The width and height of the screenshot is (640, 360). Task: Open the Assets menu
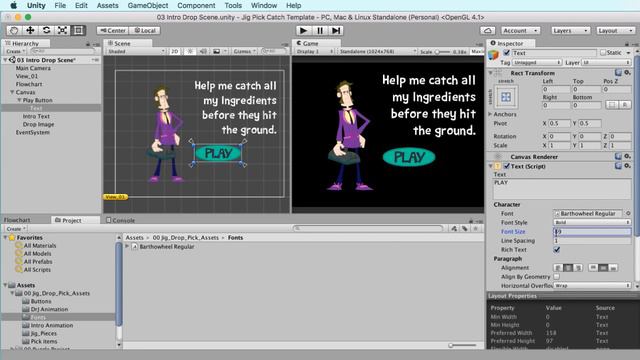107,6
